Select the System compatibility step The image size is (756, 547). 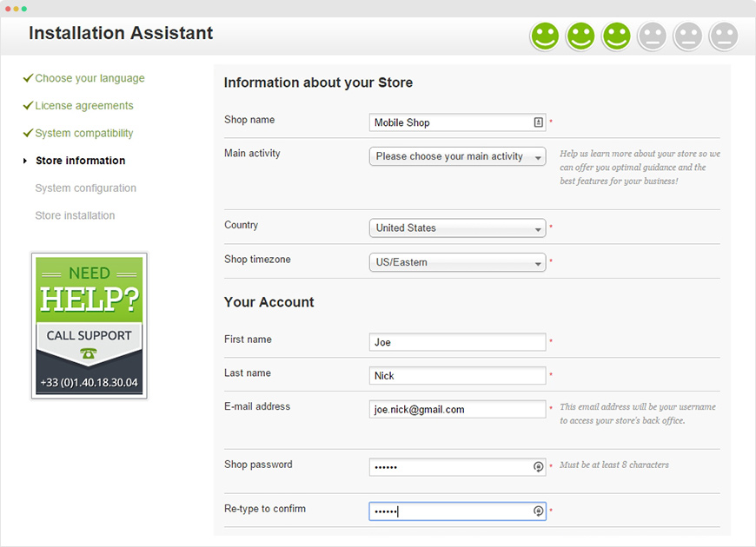(x=84, y=134)
